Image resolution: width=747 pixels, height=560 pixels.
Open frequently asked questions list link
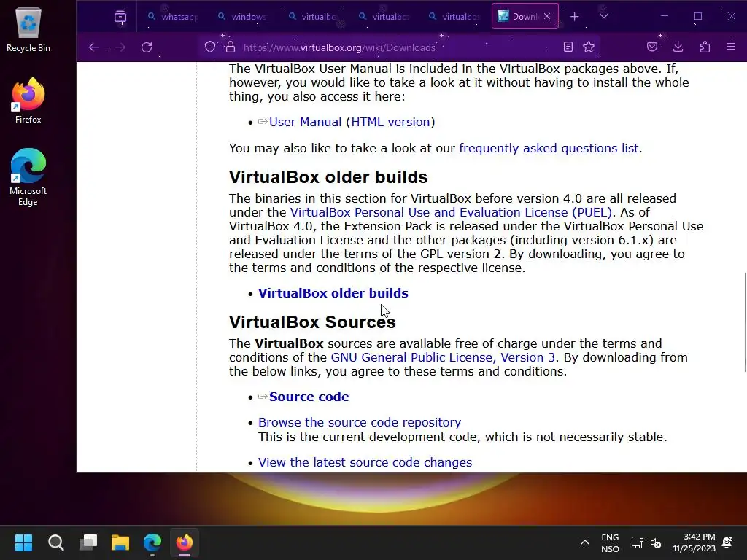pos(549,148)
